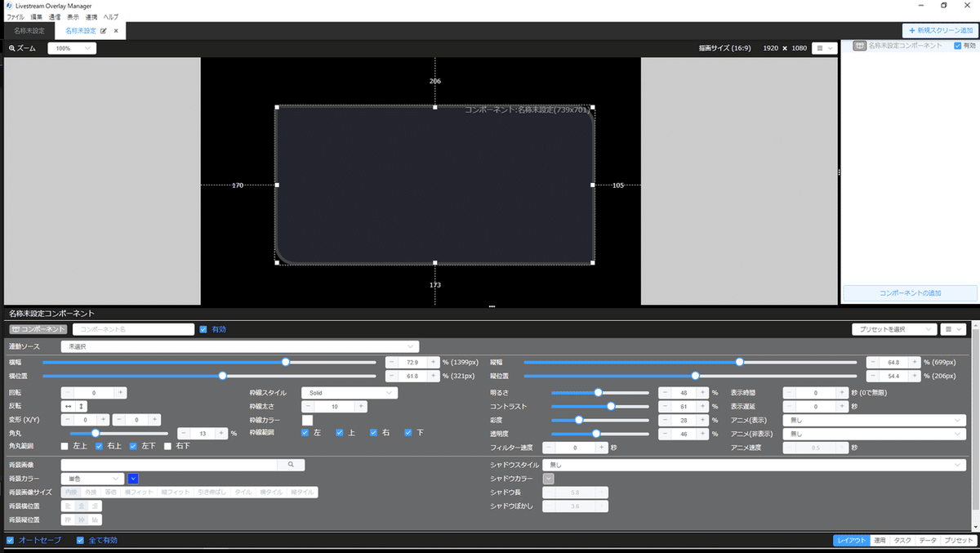
Task: Toggle the オートセーブ checkbox
Action: [10, 540]
